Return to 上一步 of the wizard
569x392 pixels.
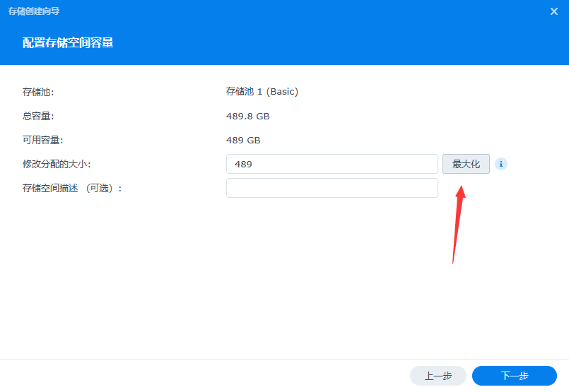(x=438, y=376)
